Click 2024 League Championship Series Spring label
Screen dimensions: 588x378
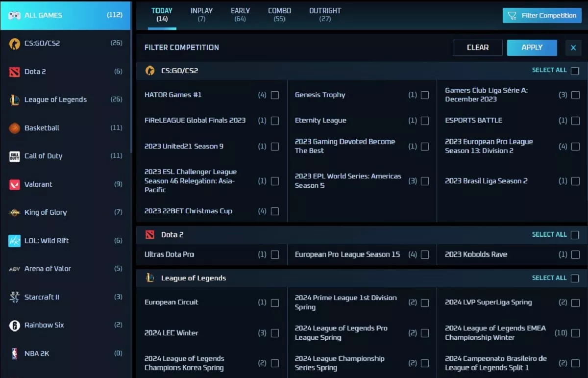tap(340, 363)
